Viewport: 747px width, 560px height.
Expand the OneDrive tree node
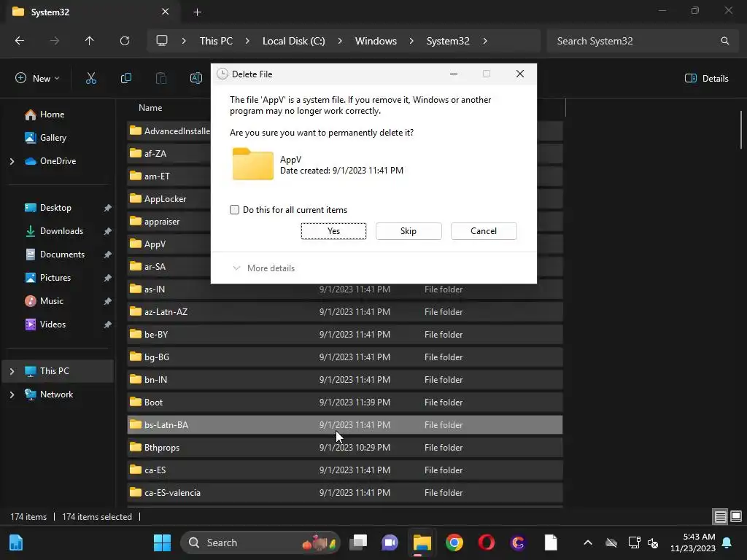12,161
